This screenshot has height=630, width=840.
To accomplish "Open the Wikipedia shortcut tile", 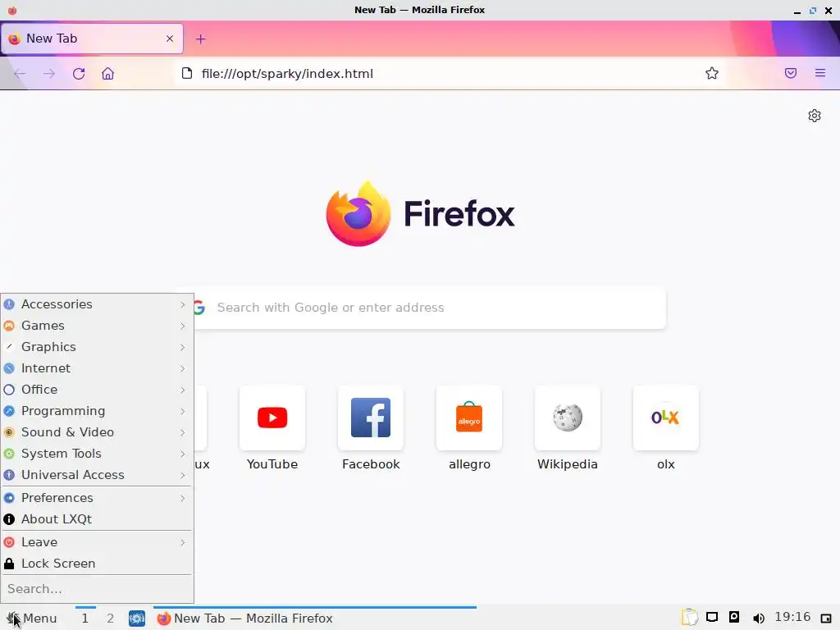I will pyautogui.click(x=568, y=418).
